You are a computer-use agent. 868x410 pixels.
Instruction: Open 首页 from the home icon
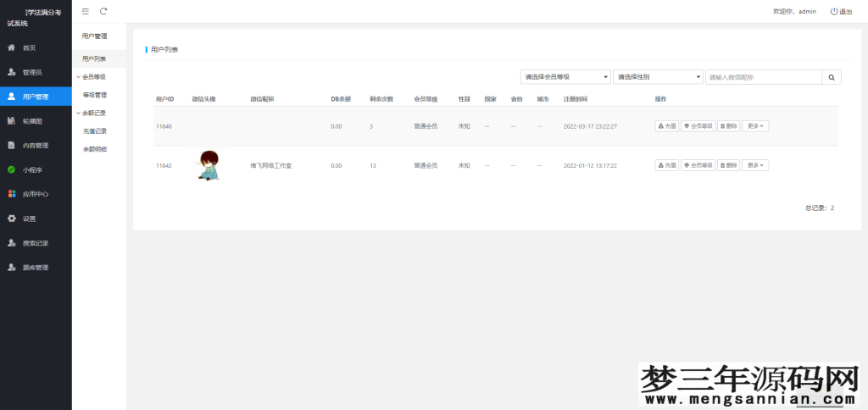(11, 47)
